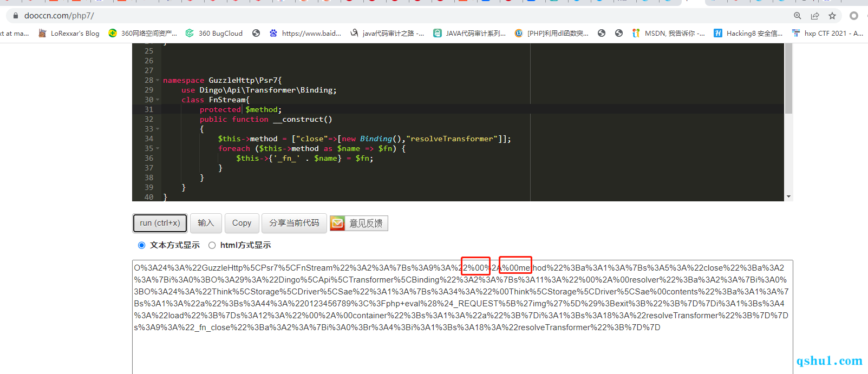Click the code editor vertical scrollbar thumb
Image resolution: width=868 pixels, height=374 pixels.
(x=788, y=78)
